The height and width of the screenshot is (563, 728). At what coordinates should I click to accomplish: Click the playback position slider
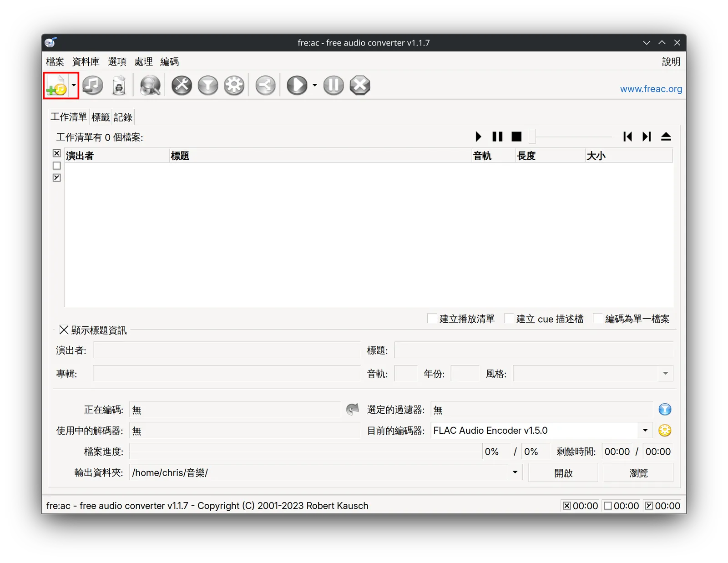[571, 136]
